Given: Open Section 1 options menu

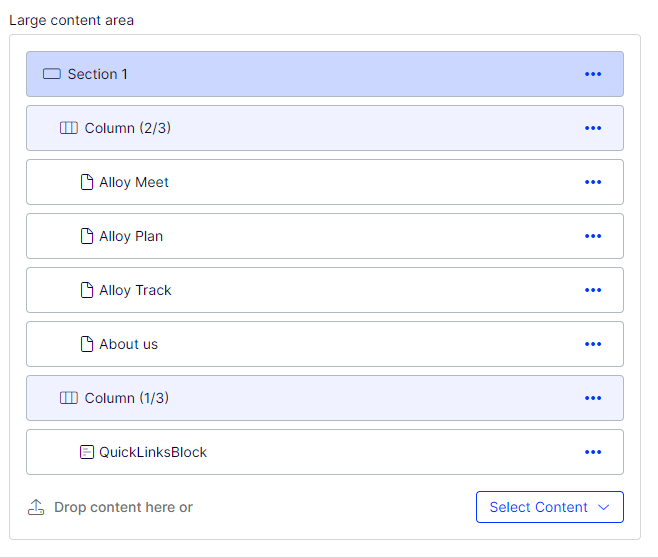Looking at the screenshot, I should 593,74.
